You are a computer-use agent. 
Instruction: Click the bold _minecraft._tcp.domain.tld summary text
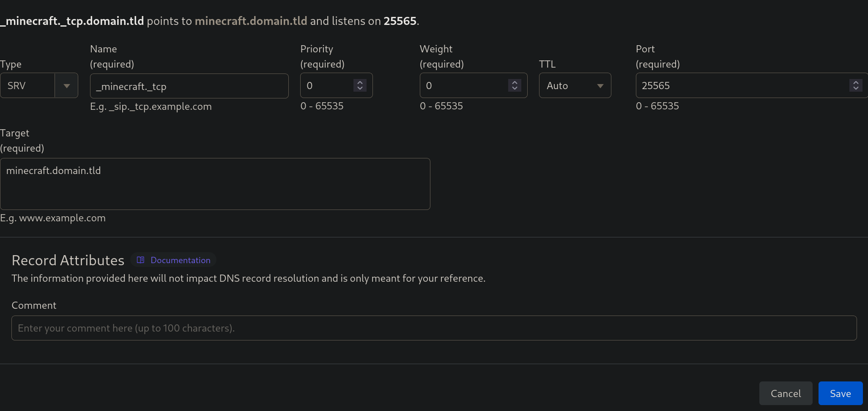tap(72, 21)
